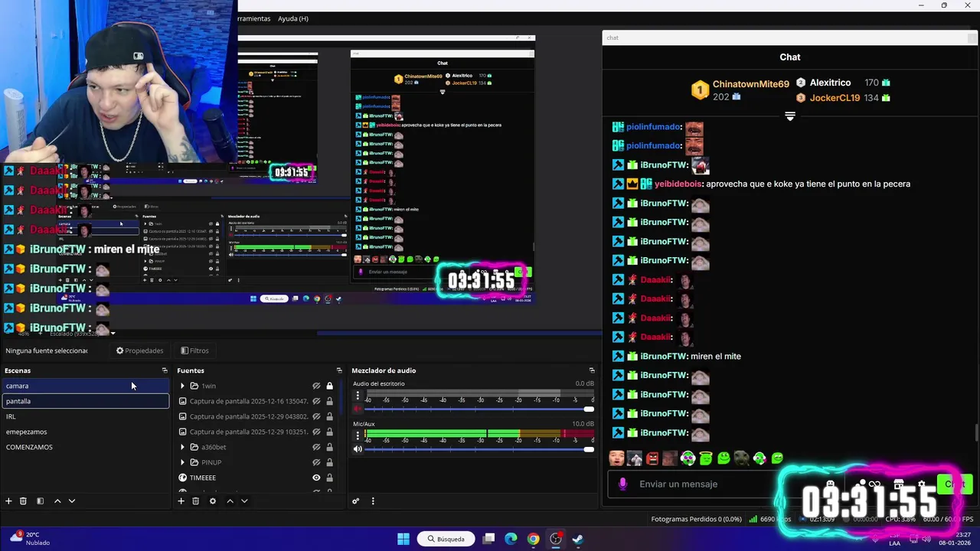
Task: Toggle visibility of Captura de pantalla 2025-12-29 043802
Action: coord(316,416)
